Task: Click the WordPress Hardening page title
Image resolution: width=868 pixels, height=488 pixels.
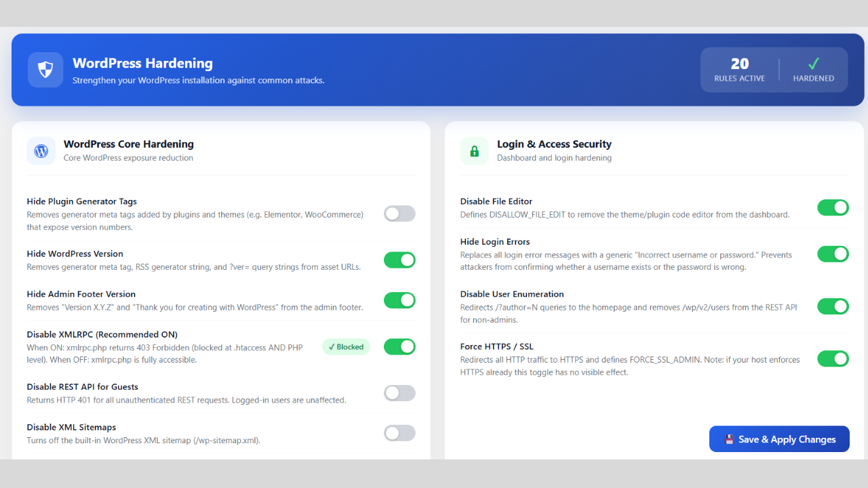Action: pos(142,63)
